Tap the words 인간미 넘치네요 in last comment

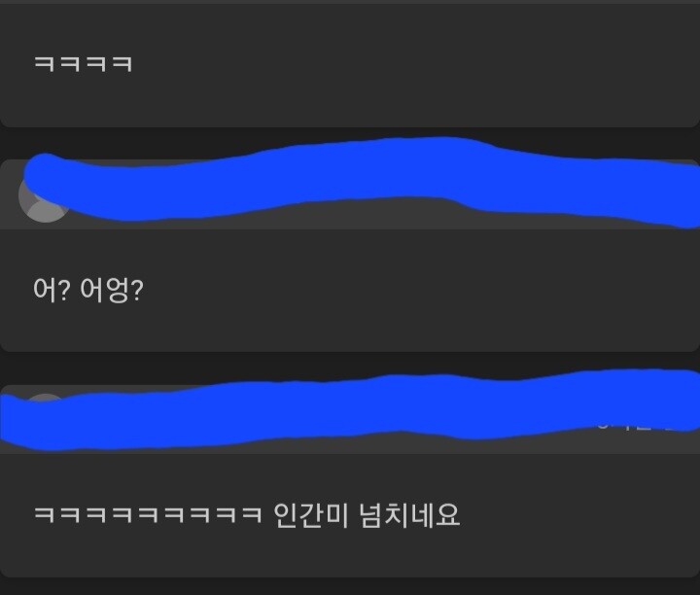tap(367, 515)
